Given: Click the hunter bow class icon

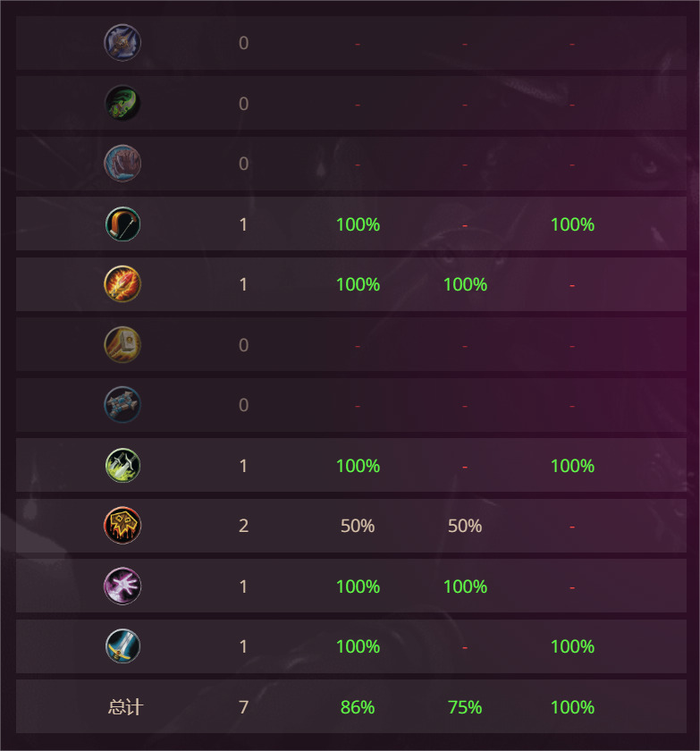Looking at the screenshot, I should tap(122, 224).
